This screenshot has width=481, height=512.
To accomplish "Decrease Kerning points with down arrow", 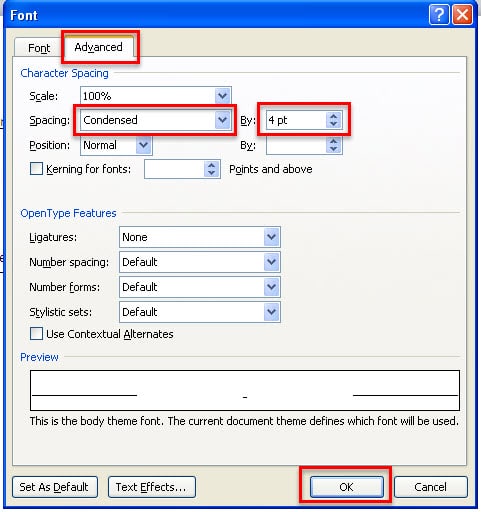I will point(212,173).
